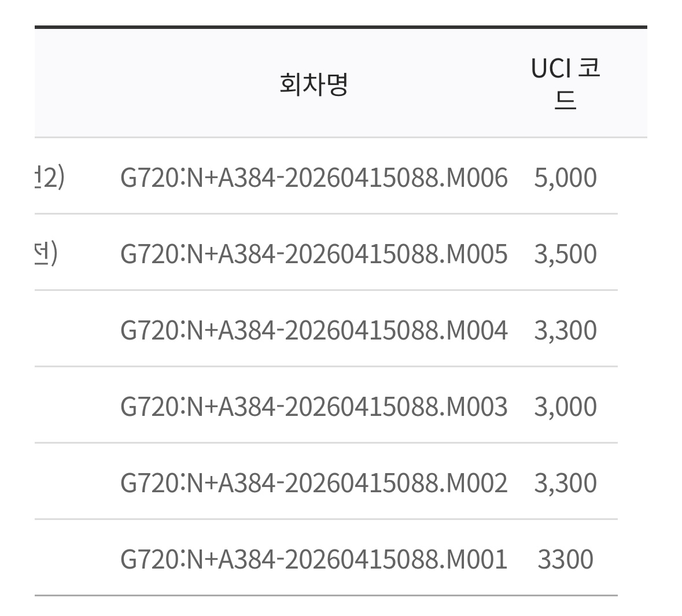Click the 회차명 column header

tap(314, 84)
